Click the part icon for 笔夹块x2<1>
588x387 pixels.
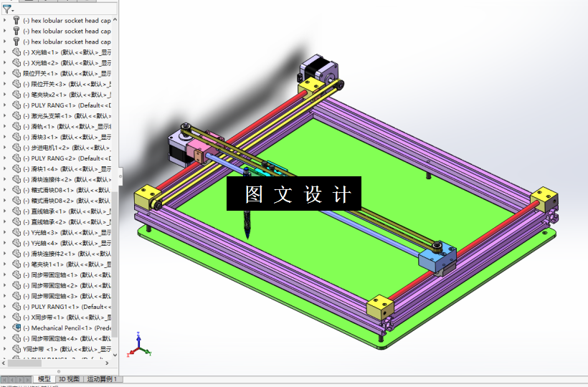tap(16, 95)
